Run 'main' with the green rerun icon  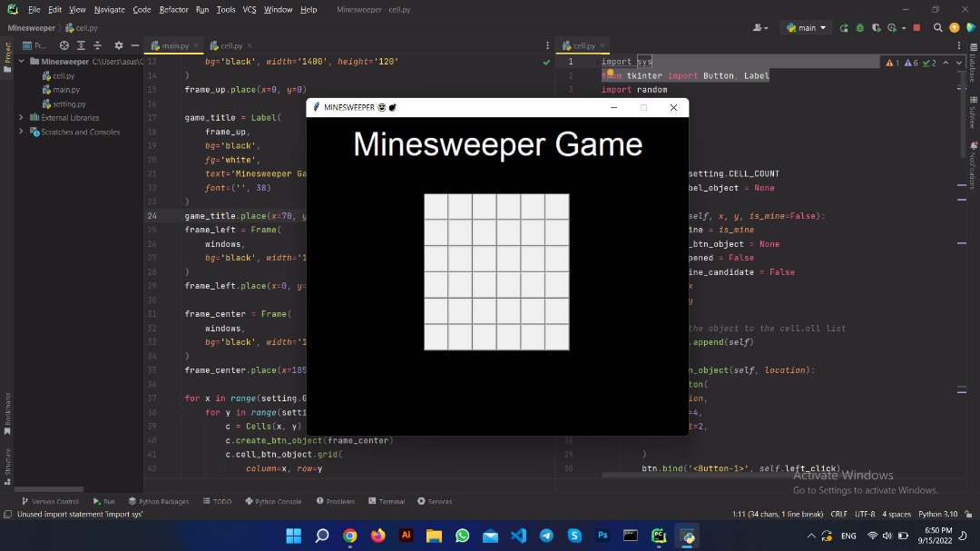pyautogui.click(x=844, y=27)
